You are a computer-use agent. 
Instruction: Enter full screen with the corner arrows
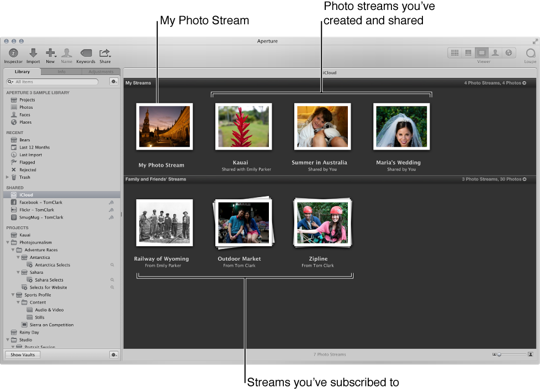click(535, 40)
